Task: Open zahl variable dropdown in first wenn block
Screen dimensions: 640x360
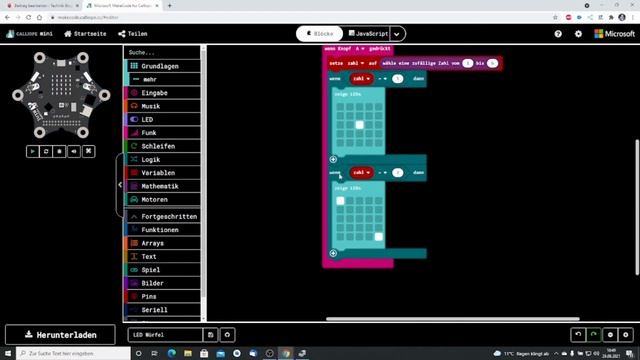Action: [x=361, y=78]
